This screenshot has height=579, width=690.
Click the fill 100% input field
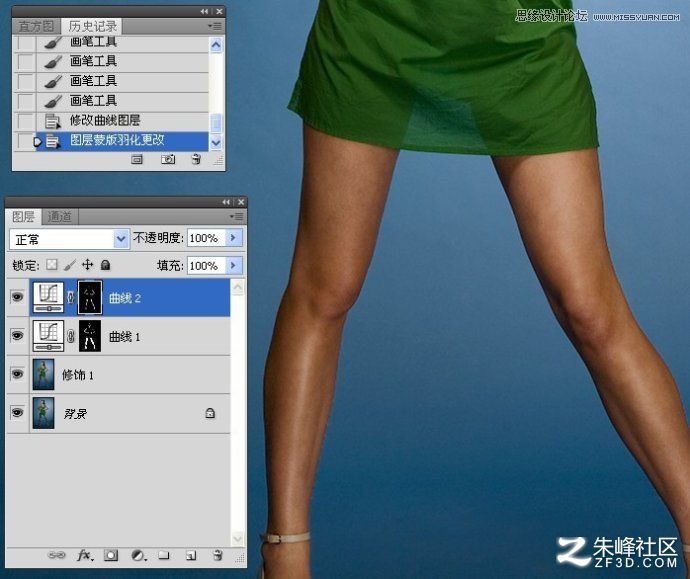coord(206,265)
